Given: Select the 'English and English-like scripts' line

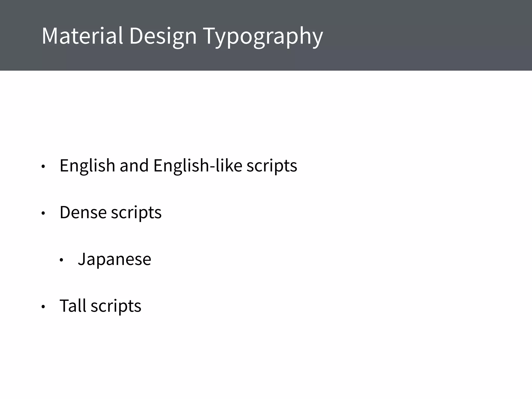Looking at the screenshot, I should 178,165.
